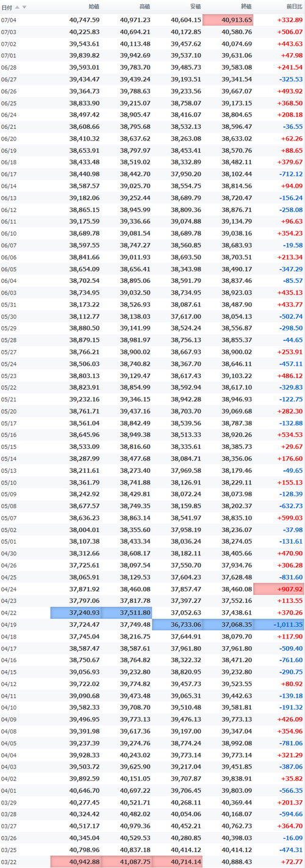
Task: Select the 始値 column header
Action: (x=93, y=7)
